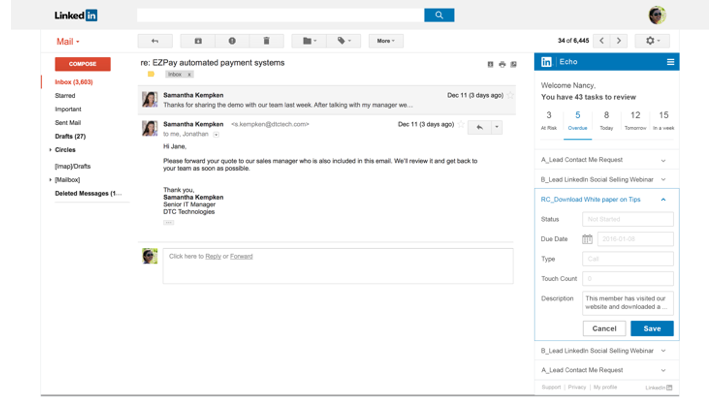Star the first Samantha Kempken message
The width and height of the screenshot is (720, 405).
(510, 95)
